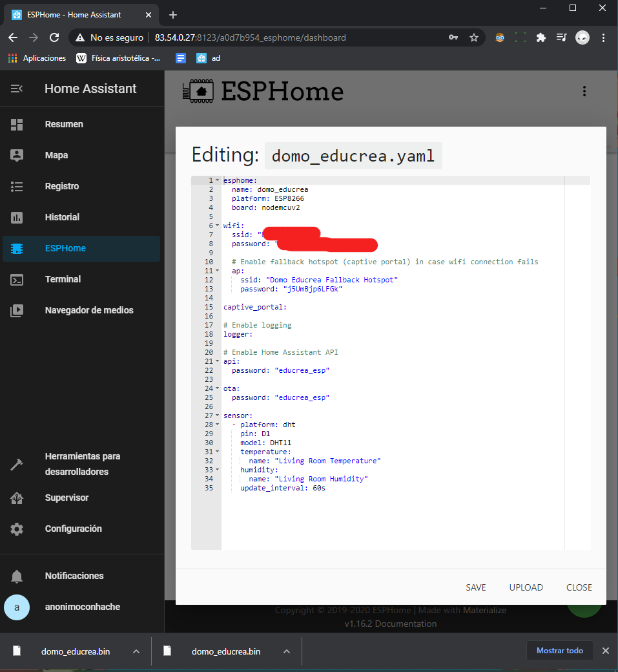Open the Historial menu item
618x672 pixels.
[x=81, y=217]
